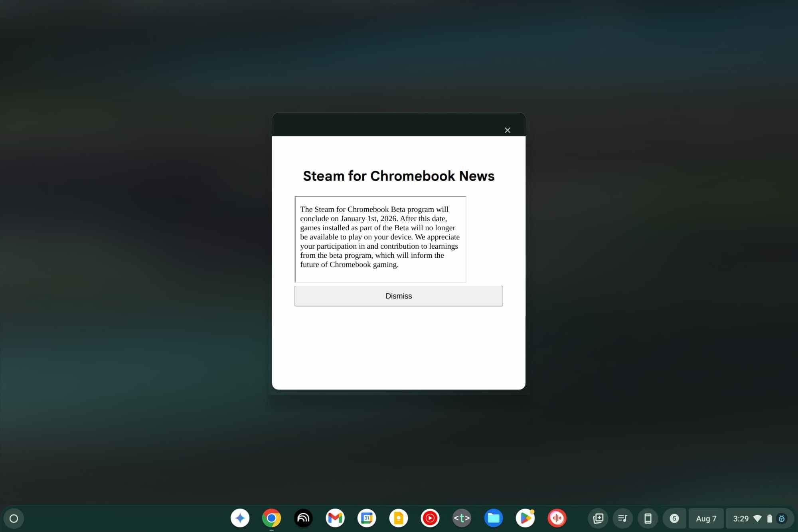798x532 pixels.
Task: Open the Gemini app on the shelf
Action: click(240, 518)
